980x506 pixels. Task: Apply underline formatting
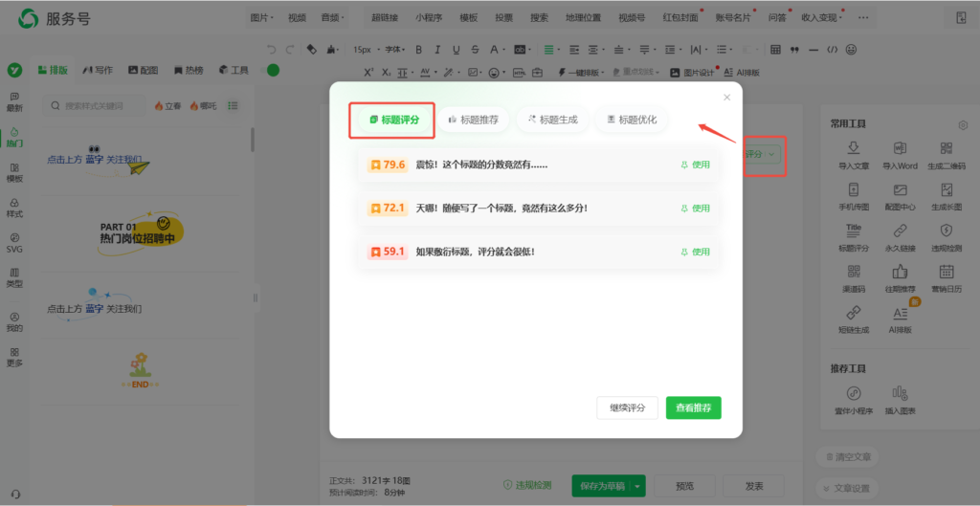pos(457,50)
